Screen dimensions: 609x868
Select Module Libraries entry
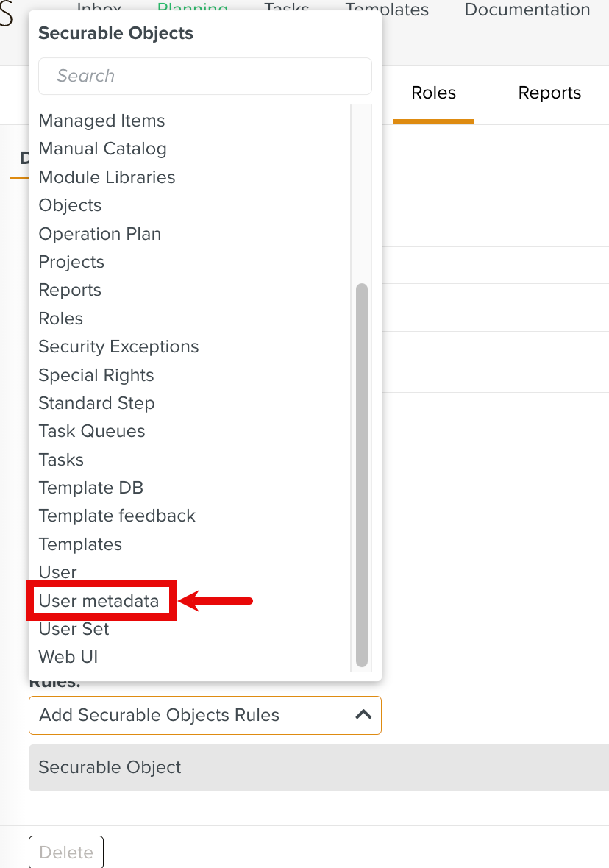coord(107,177)
